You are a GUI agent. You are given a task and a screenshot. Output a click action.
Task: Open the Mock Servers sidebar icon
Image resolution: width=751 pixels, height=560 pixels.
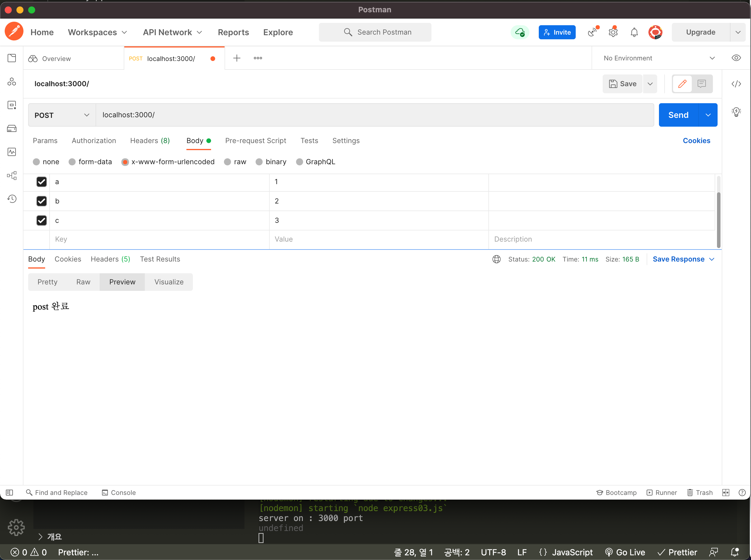[x=12, y=128]
